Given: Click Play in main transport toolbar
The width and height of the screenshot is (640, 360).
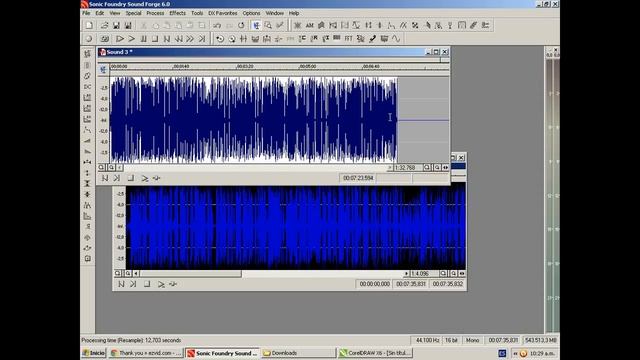Looking at the screenshot, I should click(x=131, y=39).
